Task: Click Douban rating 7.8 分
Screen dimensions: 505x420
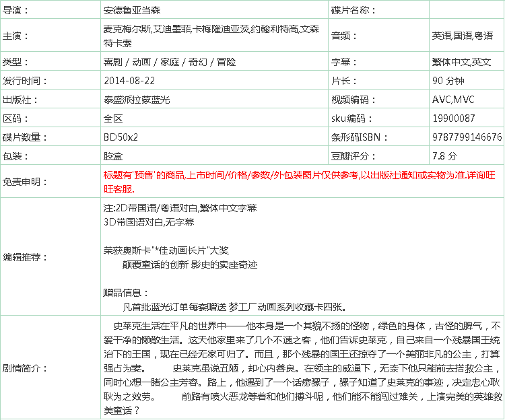Action: coord(444,156)
